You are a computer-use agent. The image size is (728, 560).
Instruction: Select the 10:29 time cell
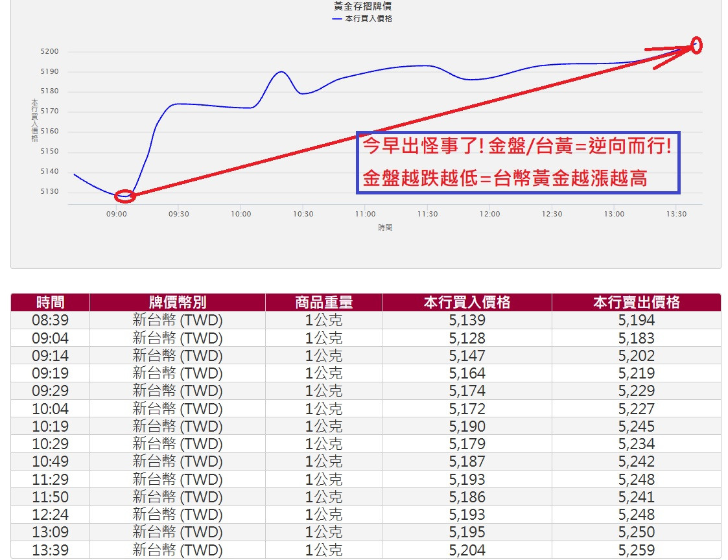(x=50, y=444)
